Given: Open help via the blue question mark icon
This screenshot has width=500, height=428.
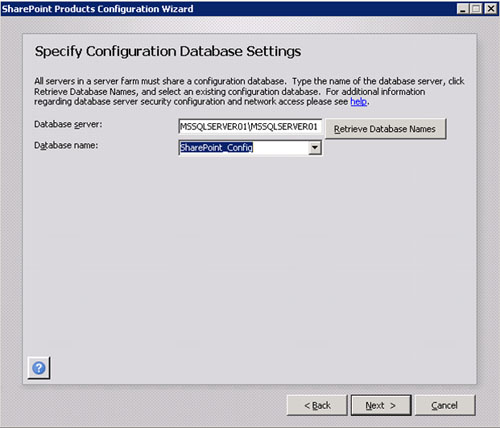Looking at the screenshot, I should tap(39, 368).
